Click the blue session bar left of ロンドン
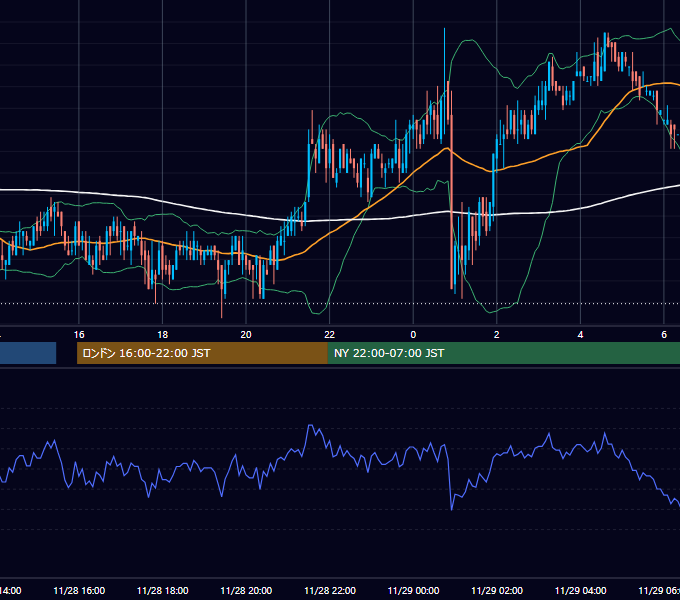The width and height of the screenshot is (680, 600). 28,353
